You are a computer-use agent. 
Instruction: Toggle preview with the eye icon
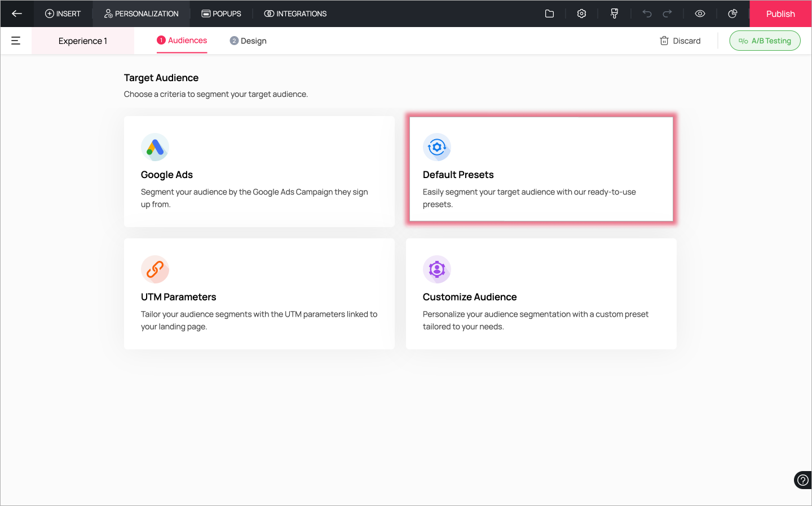pos(700,14)
